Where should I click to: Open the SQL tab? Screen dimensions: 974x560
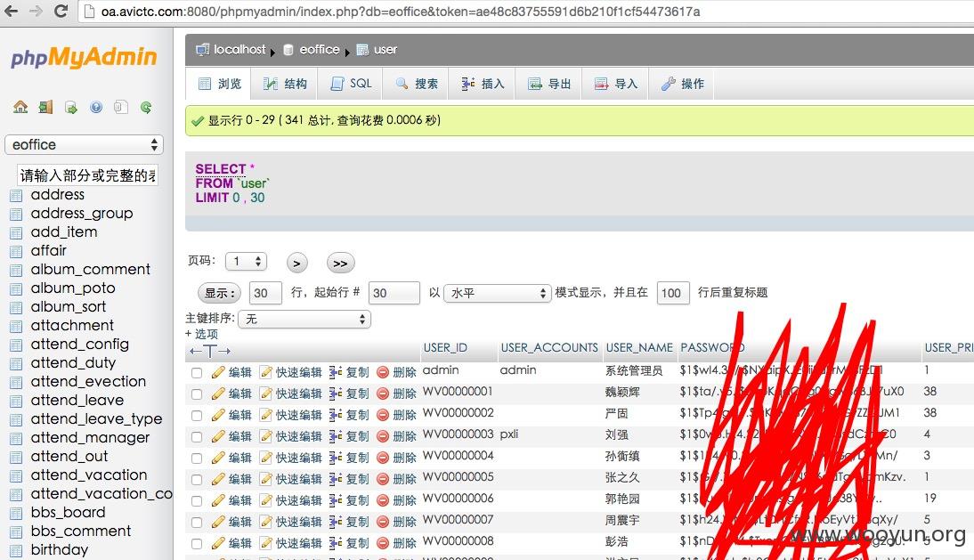point(351,84)
